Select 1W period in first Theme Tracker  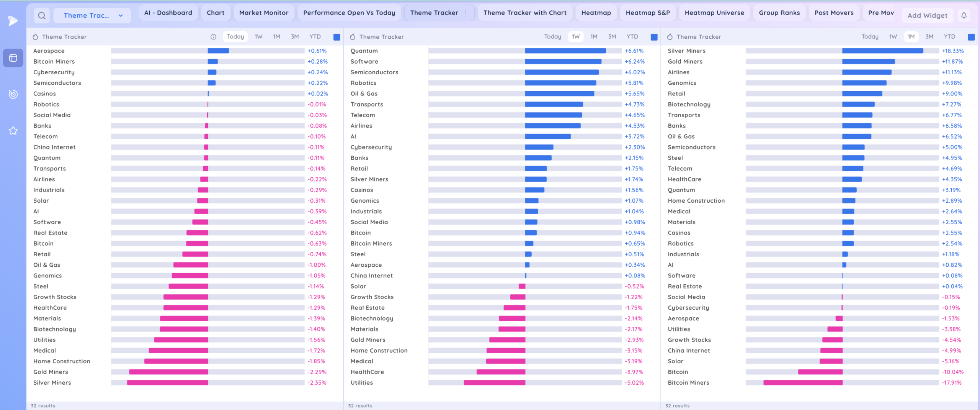[x=258, y=37]
